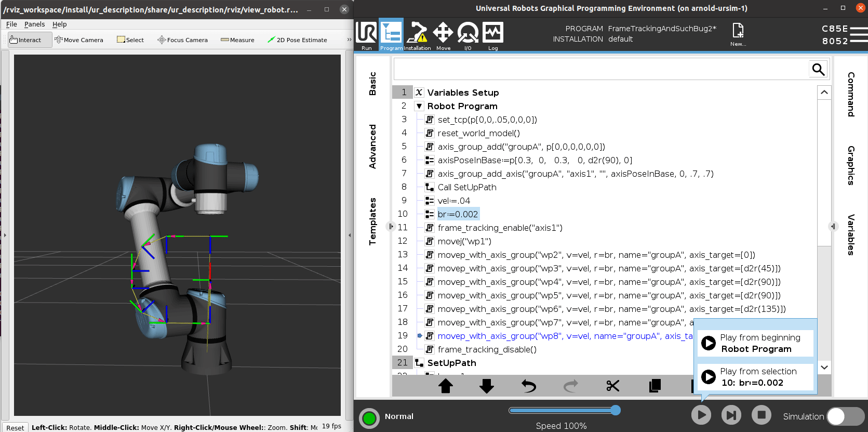The width and height of the screenshot is (868, 432).
Task: Open the Log tab icon
Action: point(493,35)
